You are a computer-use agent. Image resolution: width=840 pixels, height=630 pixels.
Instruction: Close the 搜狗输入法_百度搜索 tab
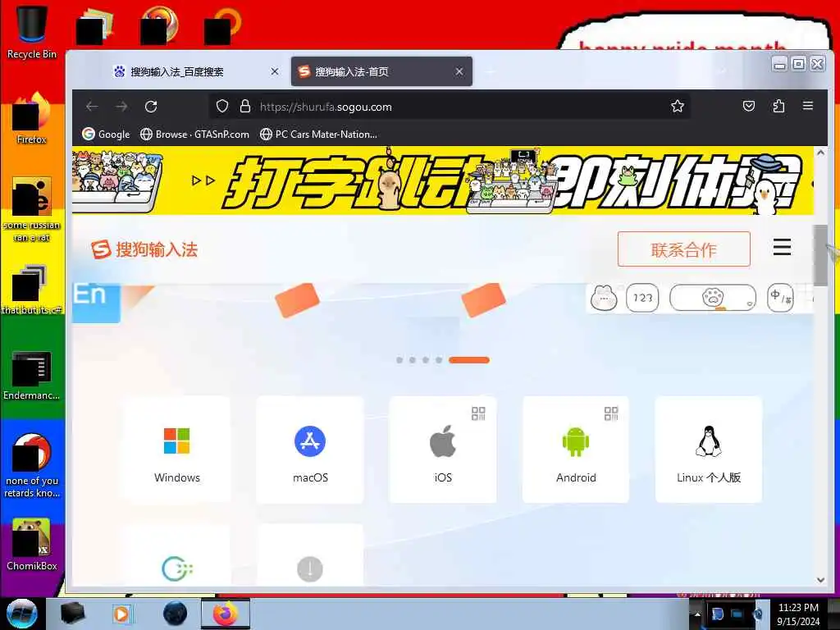click(x=274, y=71)
